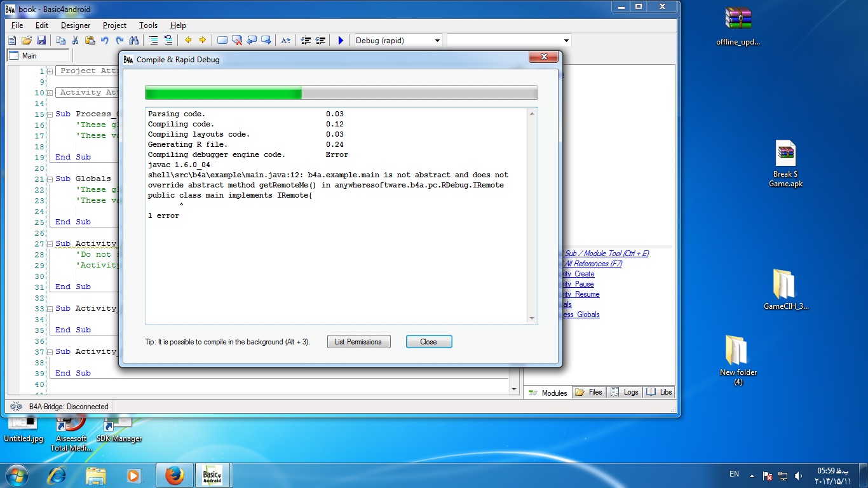
Task: Click the code editor scrollbar down arrow
Action: (514, 389)
